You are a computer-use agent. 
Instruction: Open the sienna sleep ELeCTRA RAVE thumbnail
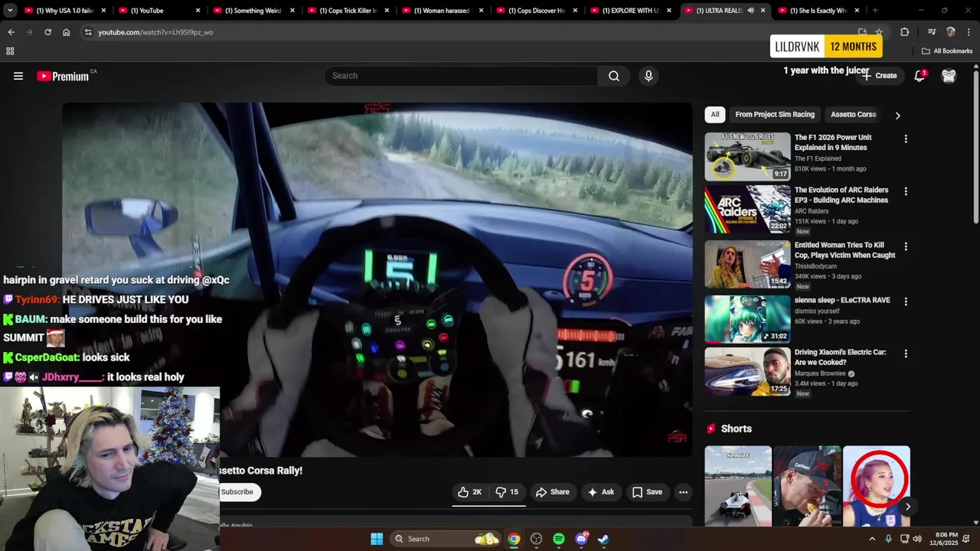point(747,319)
